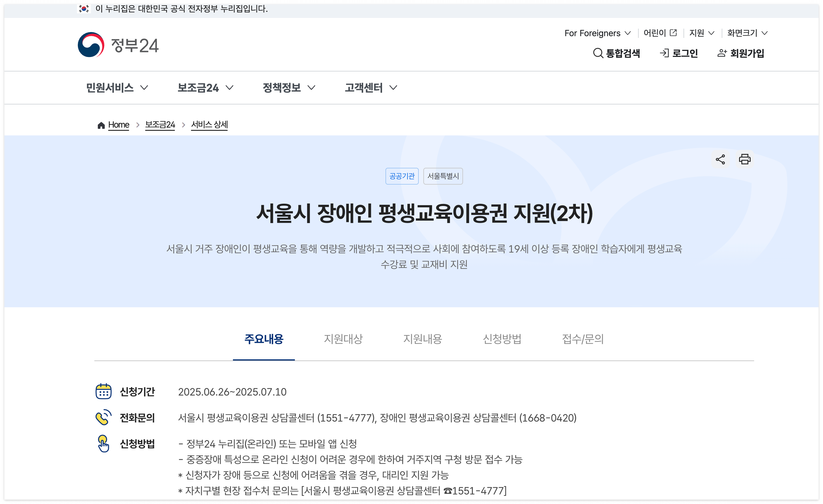Click the print icon
Viewport: 823px width, 504px height.
point(744,159)
